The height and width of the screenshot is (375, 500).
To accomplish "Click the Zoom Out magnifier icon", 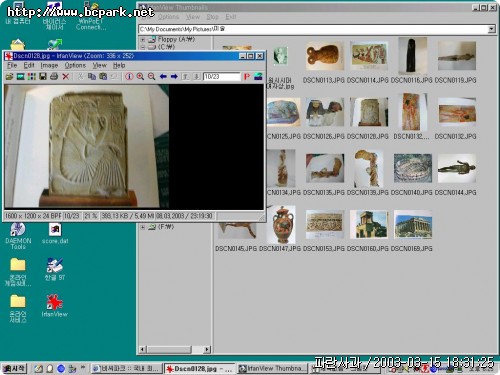I will [x=152, y=77].
